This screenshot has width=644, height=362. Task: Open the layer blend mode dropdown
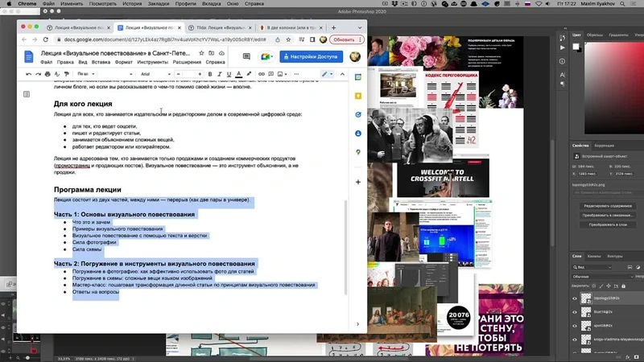[602, 277]
